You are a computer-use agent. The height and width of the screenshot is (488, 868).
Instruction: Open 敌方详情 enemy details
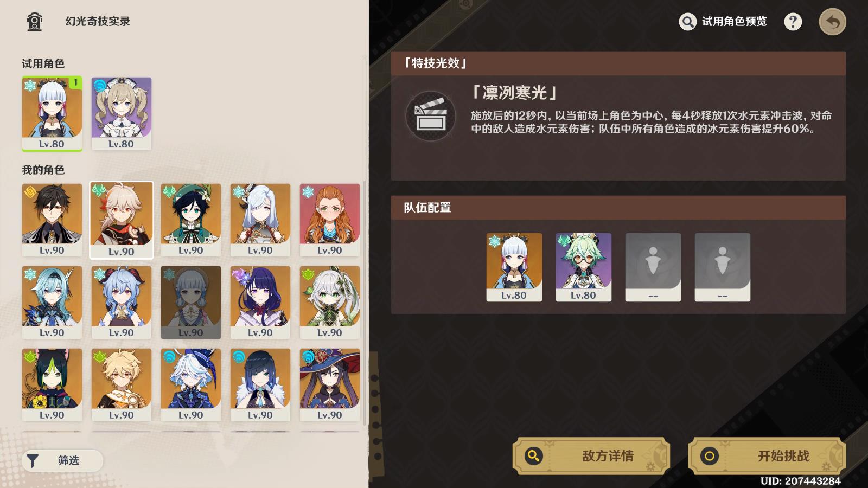coord(591,456)
